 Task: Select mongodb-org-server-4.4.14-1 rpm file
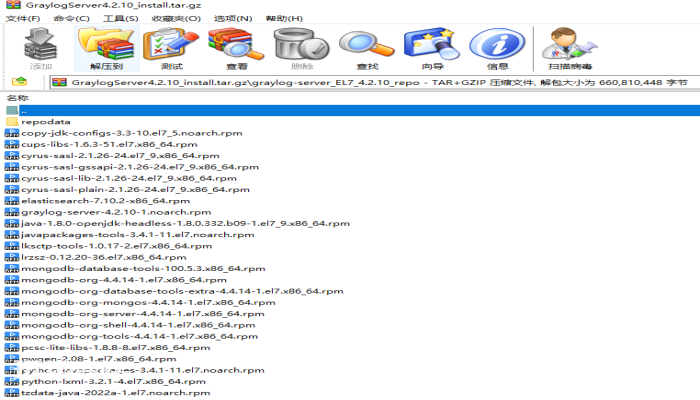tap(143, 313)
